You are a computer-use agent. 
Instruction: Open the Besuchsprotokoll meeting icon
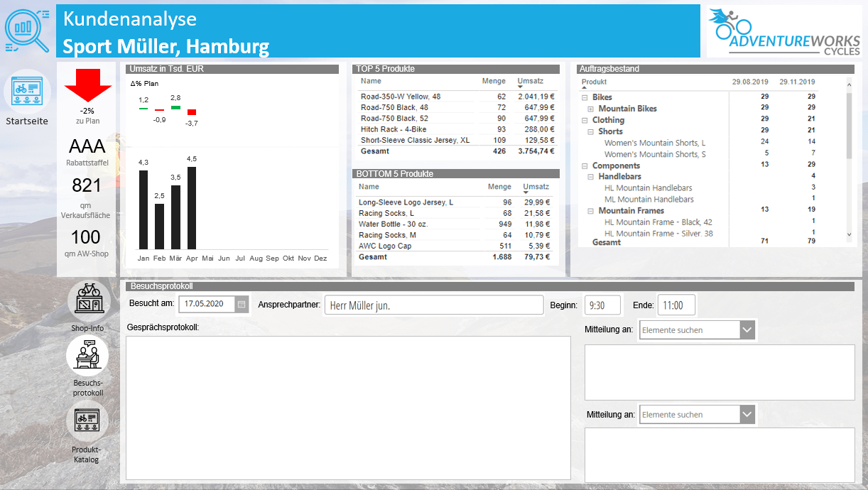[x=88, y=355]
